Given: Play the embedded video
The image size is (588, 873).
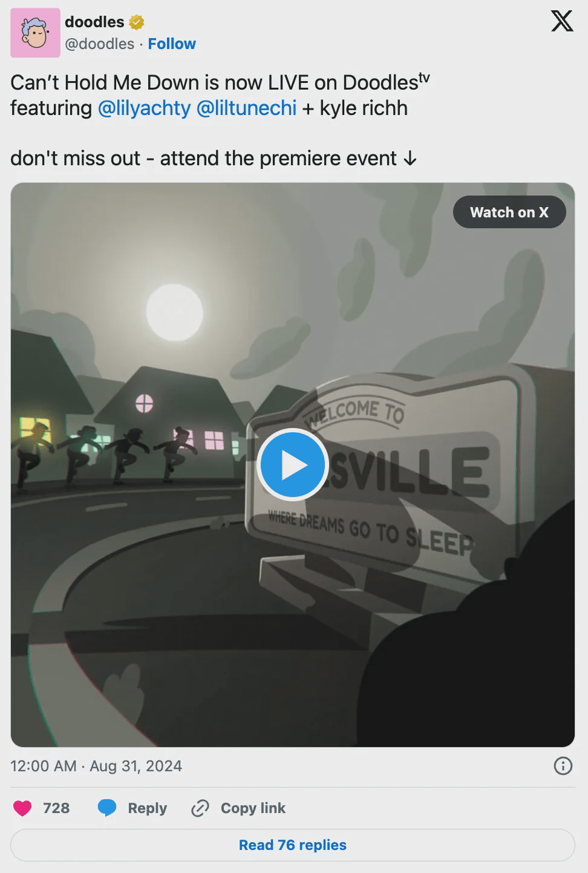Looking at the screenshot, I should [x=292, y=465].
